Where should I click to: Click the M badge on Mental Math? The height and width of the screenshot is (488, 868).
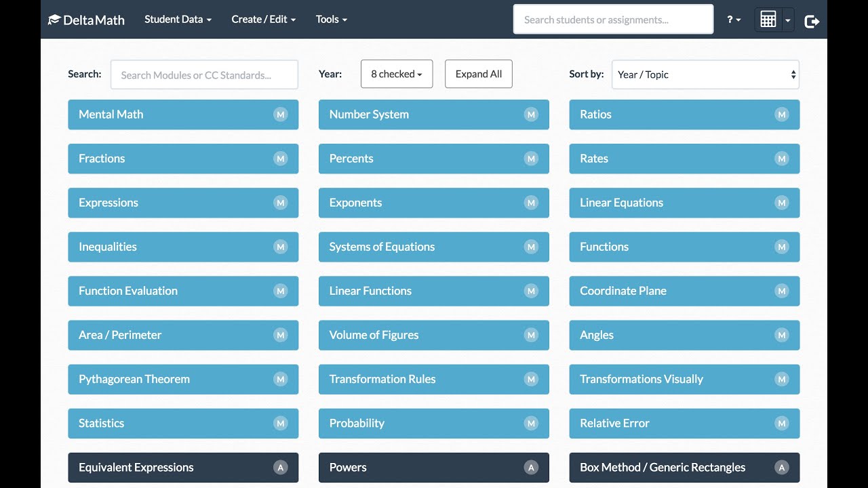click(x=280, y=115)
